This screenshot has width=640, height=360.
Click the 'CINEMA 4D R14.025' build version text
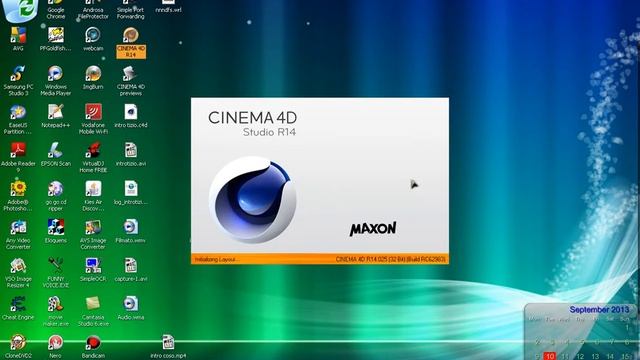[390, 259]
